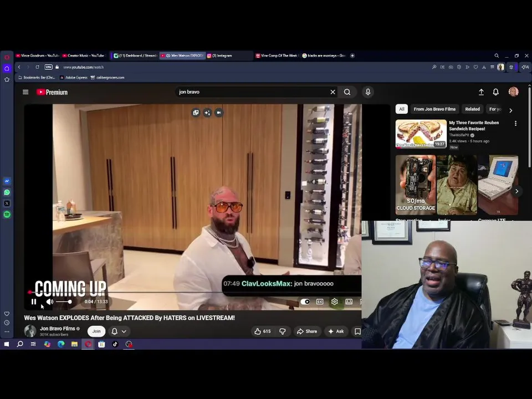
Task: Open Messenger in the Opera sidebar
Action: (7, 181)
